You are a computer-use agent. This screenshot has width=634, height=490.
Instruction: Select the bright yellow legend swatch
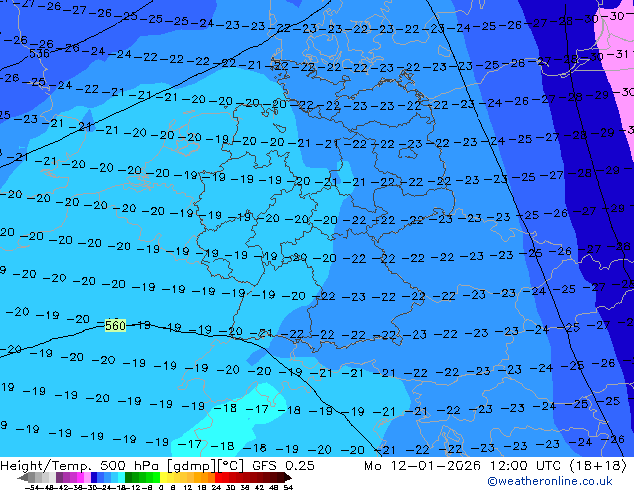(x=163, y=477)
